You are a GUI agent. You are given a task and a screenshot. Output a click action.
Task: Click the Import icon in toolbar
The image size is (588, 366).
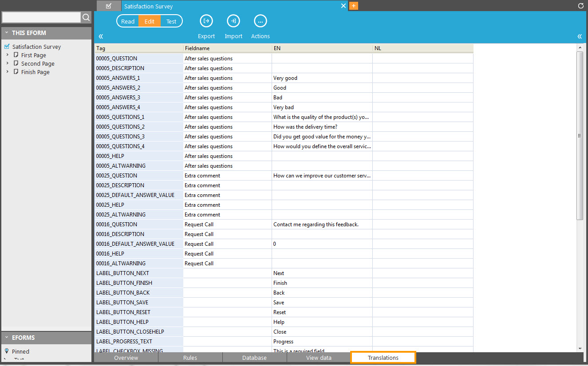coord(233,21)
